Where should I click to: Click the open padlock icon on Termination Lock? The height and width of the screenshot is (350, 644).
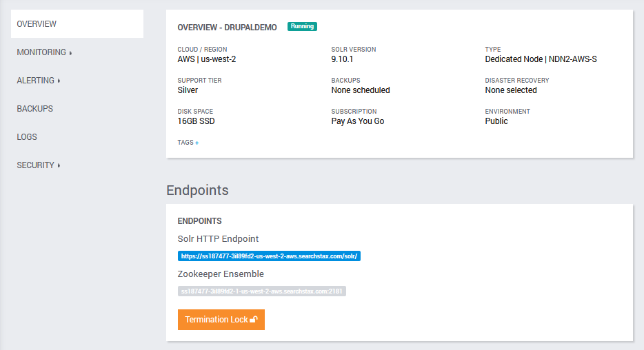[x=254, y=320]
